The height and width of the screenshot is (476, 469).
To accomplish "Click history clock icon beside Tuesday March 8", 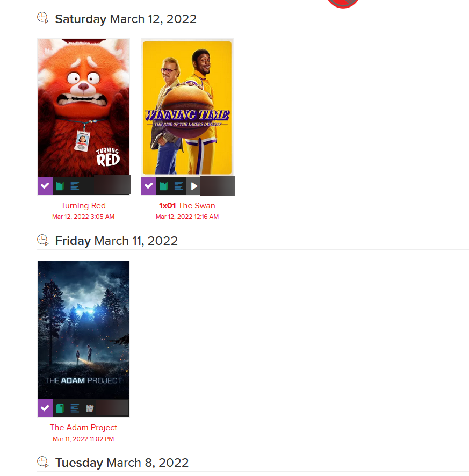I will [x=43, y=462].
